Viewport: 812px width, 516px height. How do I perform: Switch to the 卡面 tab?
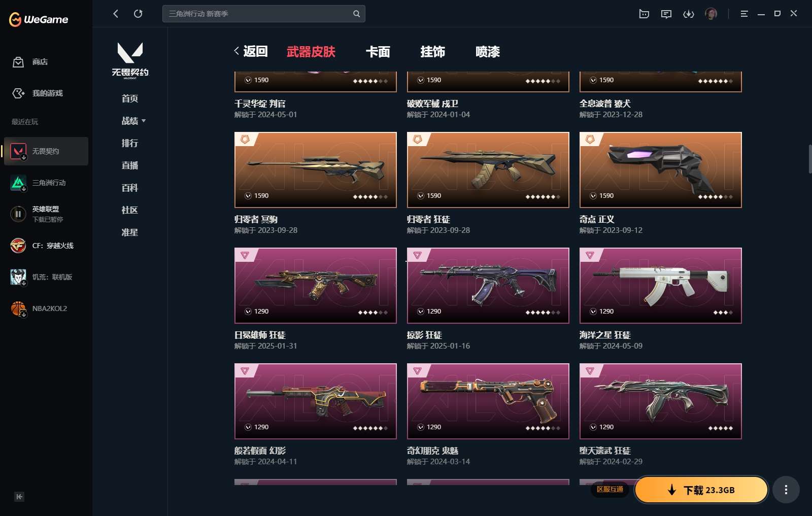[378, 51]
